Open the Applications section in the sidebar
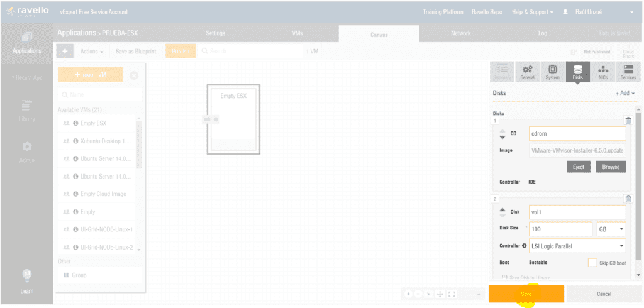Viewport: 644px width, 308px height. [26, 43]
